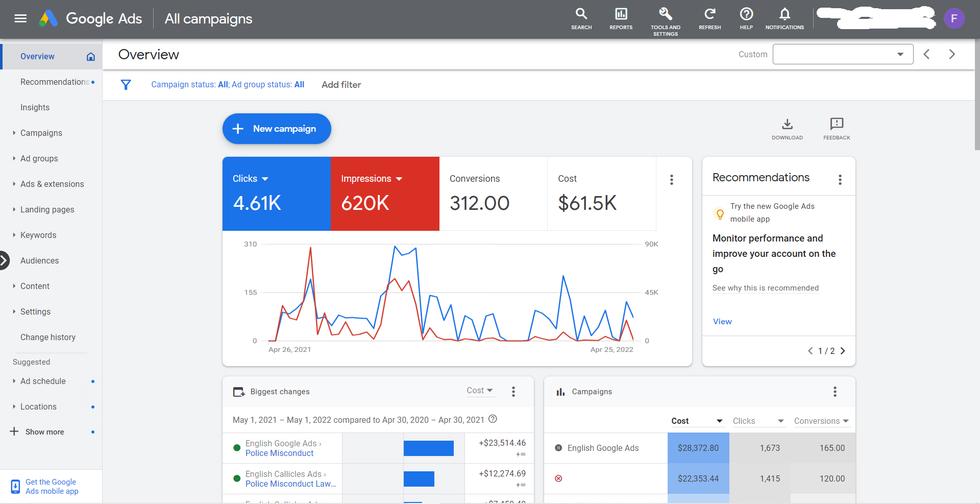
Task: Open the Notifications bell
Action: coord(785,14)
